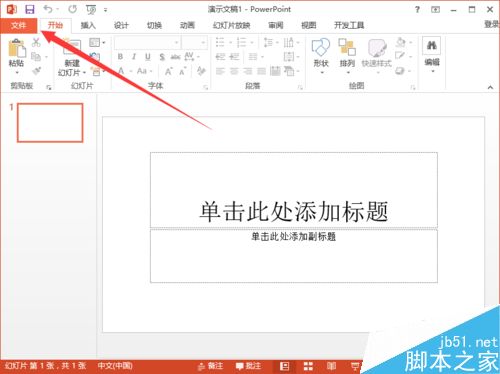Switch to the 设计 (Design) ribbon tab

coord(121,25)
